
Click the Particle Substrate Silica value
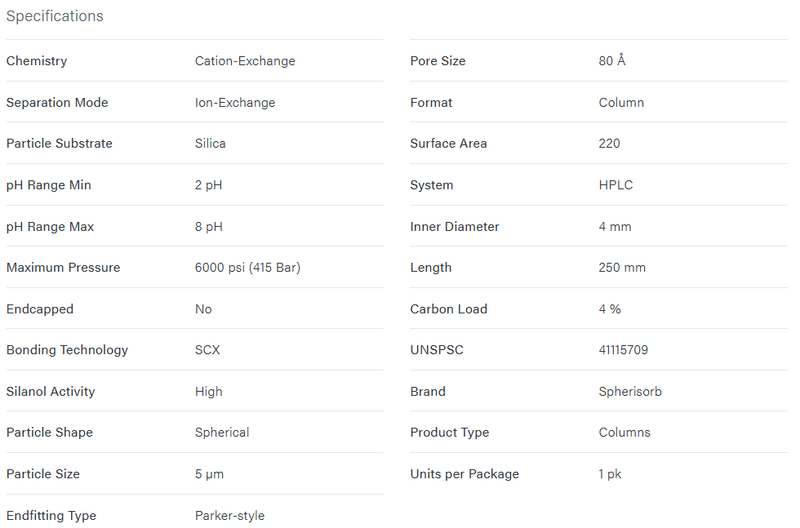coord(210,143)
